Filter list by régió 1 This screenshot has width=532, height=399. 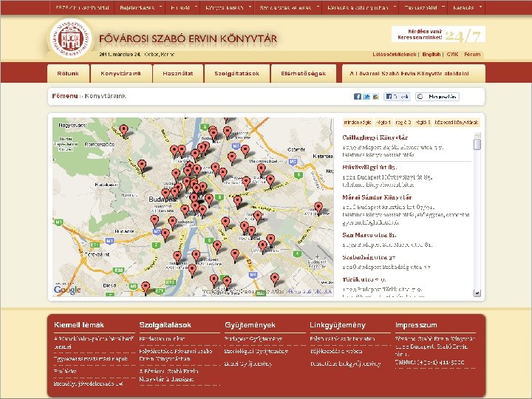tap(383, 122)
